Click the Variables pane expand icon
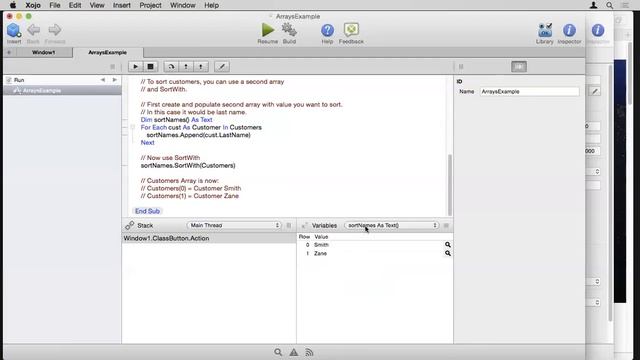The image size is (640, 360). click(x=304, y=225)
